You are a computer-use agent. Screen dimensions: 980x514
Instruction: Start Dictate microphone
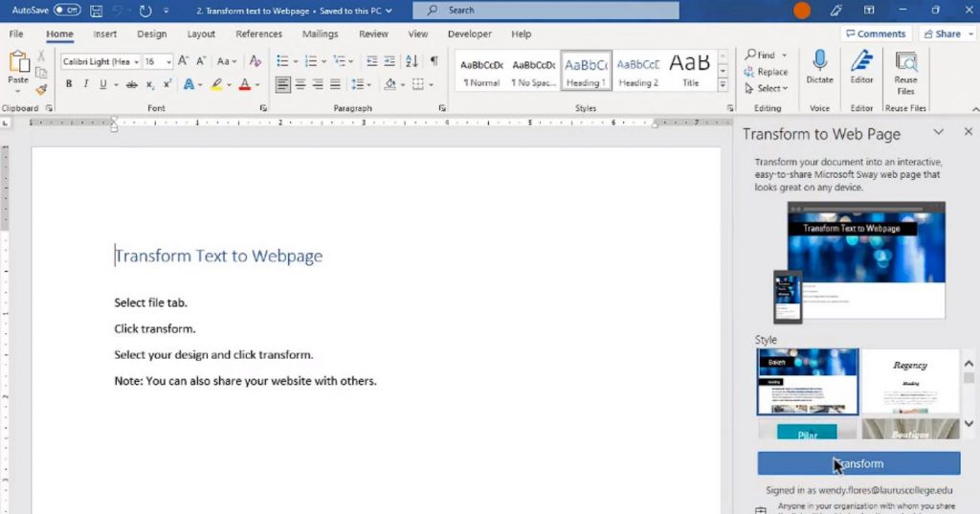coord(819,68)
